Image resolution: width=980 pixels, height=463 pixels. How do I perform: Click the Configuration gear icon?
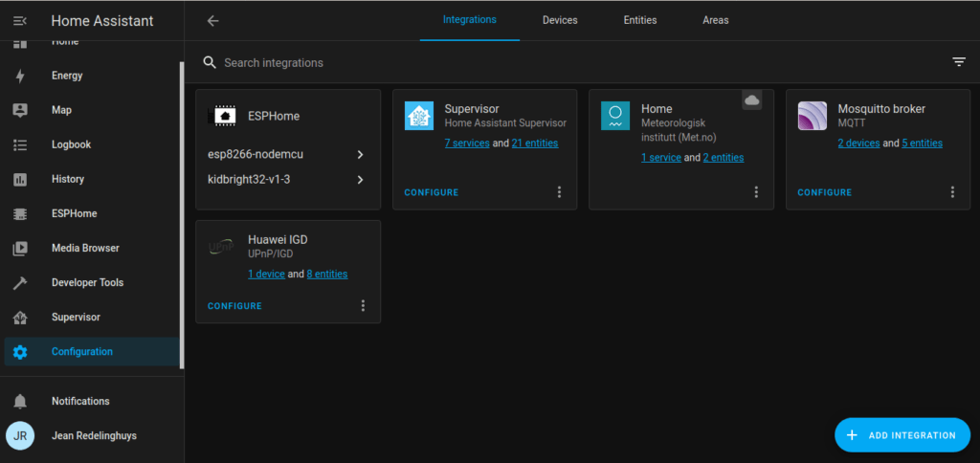20,352
